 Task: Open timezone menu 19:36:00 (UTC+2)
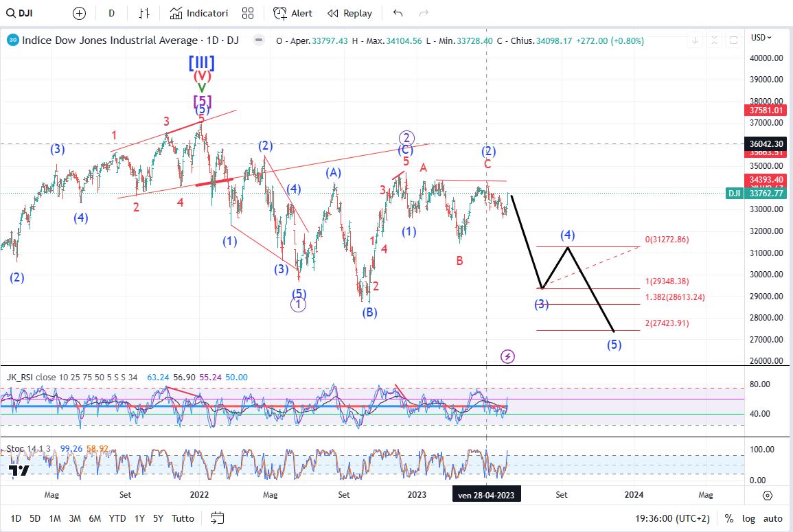point(672,518)
